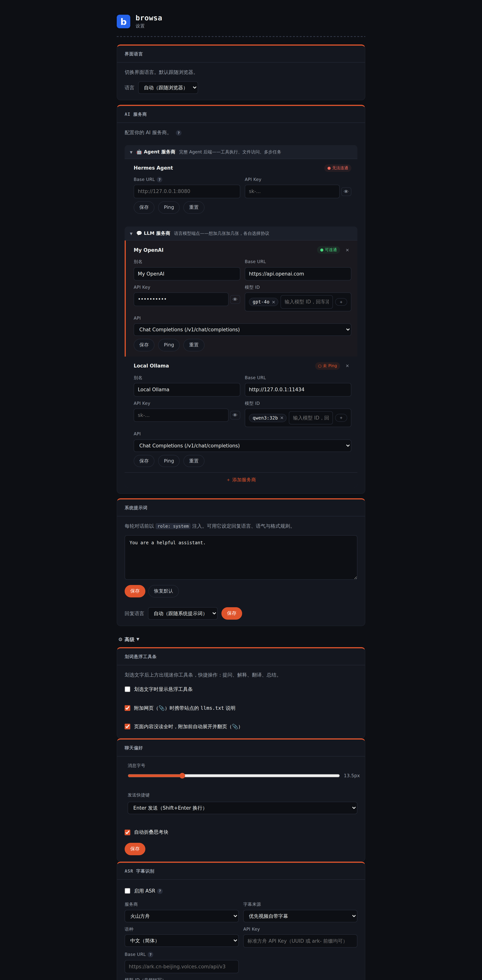Image resolution: width=482 pixels, height=980 pixels.
Task: Collapse the LLM 服务商 section
Action: coord(131,234)
